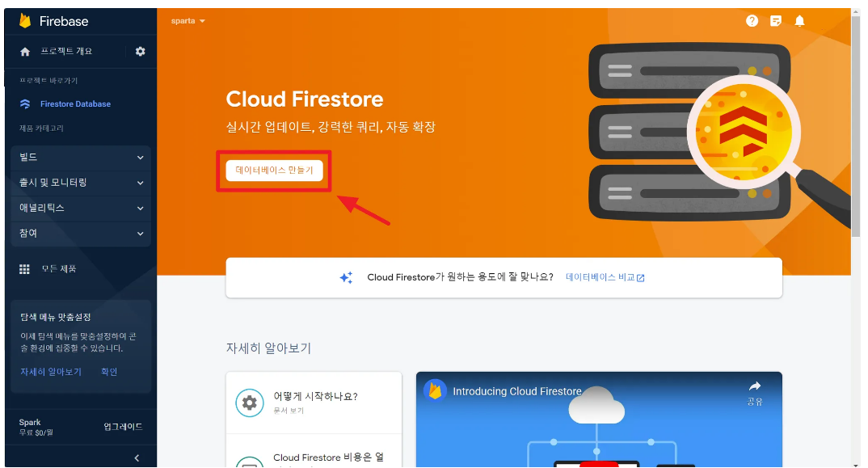Click the gear icon next to 어떻게 시작하나요
This screenshot has height=468, width=868.
pos(250,403)
